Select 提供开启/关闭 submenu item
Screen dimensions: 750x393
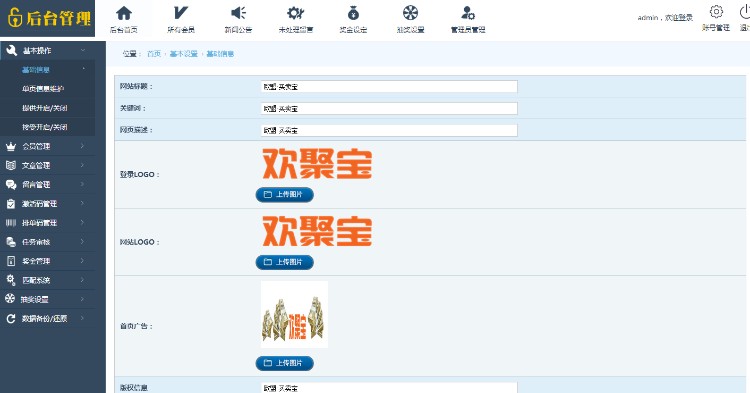(44, 108)
